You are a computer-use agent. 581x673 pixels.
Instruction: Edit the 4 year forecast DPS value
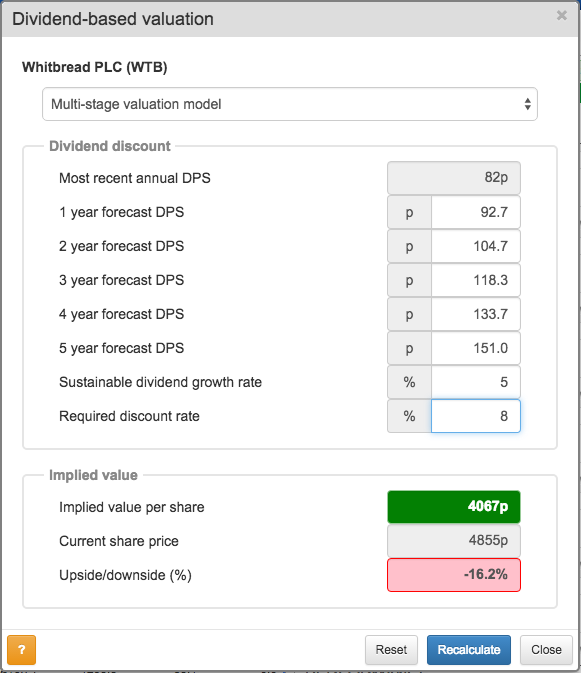(x=475, y=314)
